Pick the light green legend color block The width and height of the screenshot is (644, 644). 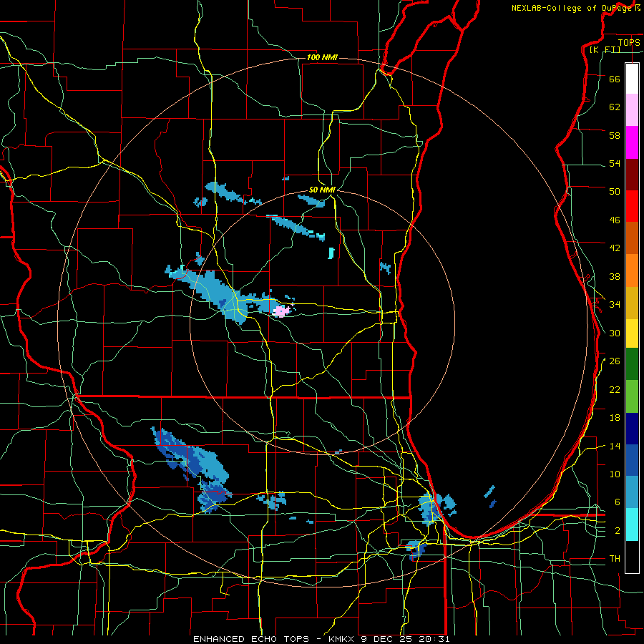[632, 396]
